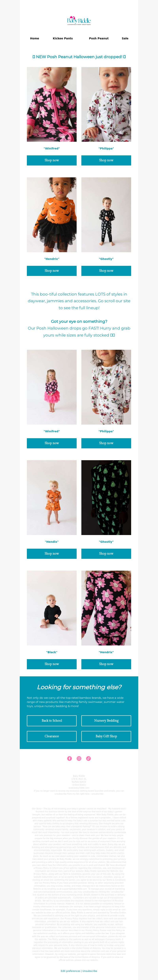Click the NEW Posh Peanut Halloween headline
The height and width of the screenshot is (980, 158).
tap(79, 57)
